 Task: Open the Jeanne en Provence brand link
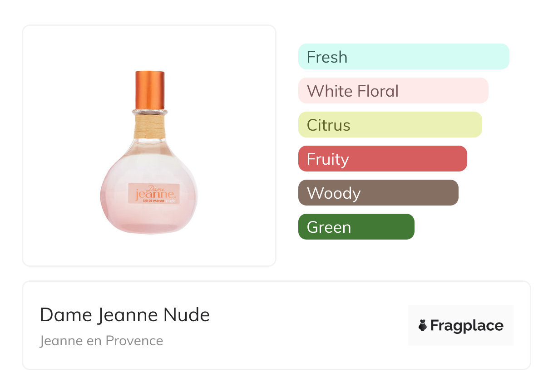click(101, 340)
